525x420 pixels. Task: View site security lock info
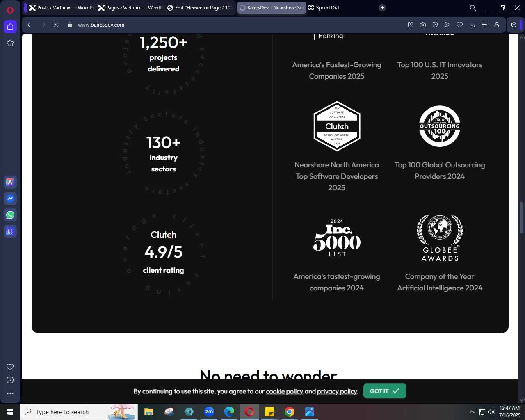[x=70, y=25]
